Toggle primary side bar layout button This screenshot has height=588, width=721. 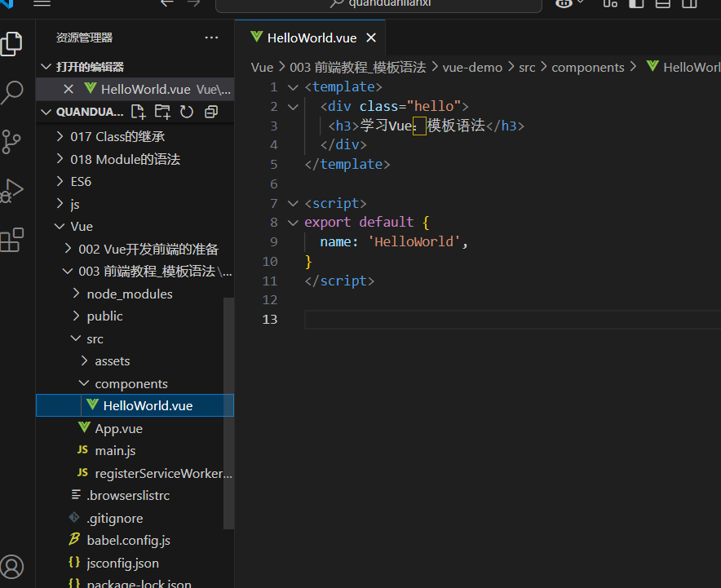[x=636, y=4]
